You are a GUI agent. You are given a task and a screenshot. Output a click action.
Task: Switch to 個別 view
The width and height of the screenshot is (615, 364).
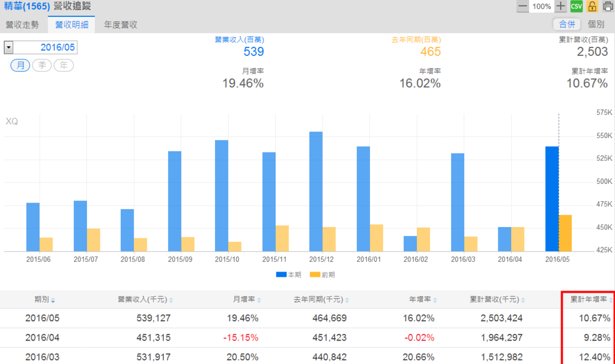pyautogui.click(x=596, y=24)
